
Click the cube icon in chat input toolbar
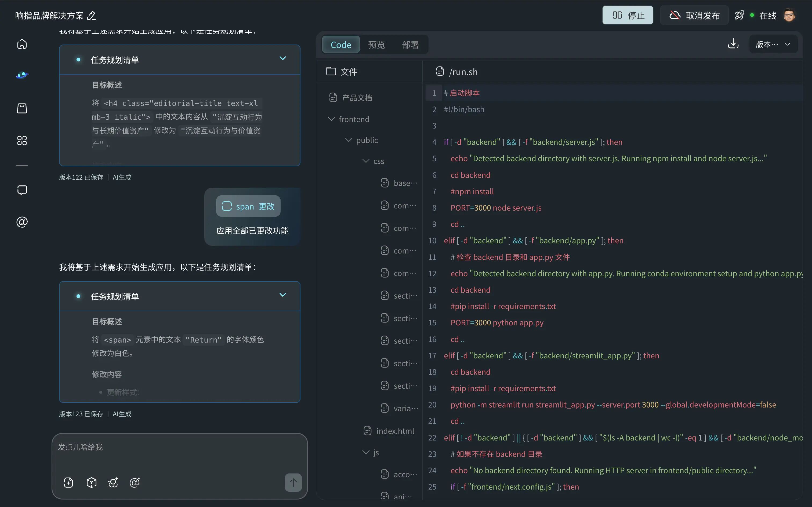[x=91, y=483]
